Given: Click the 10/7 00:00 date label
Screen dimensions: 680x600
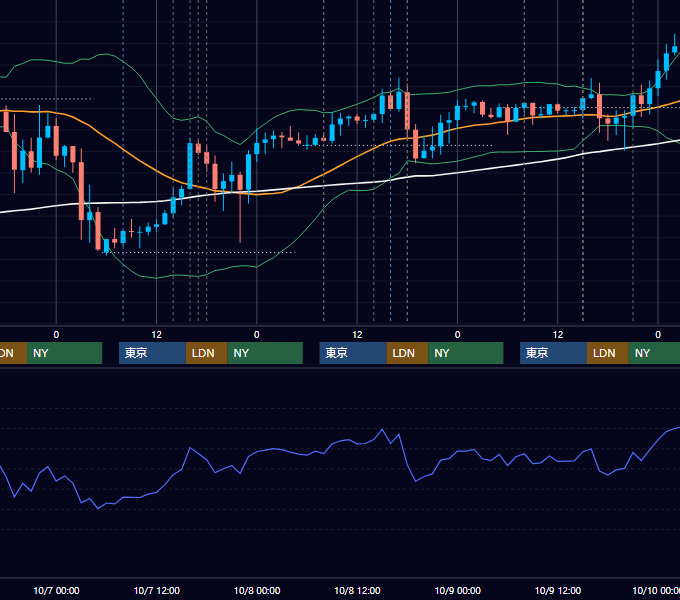Looking at the screenshot, I should (x=56, y=590).
